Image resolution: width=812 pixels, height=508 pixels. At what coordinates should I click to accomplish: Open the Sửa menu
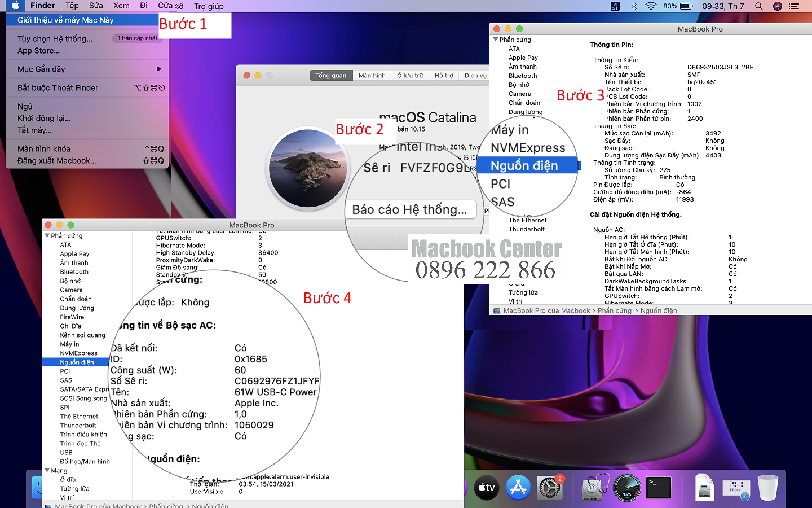pos(96,6)
